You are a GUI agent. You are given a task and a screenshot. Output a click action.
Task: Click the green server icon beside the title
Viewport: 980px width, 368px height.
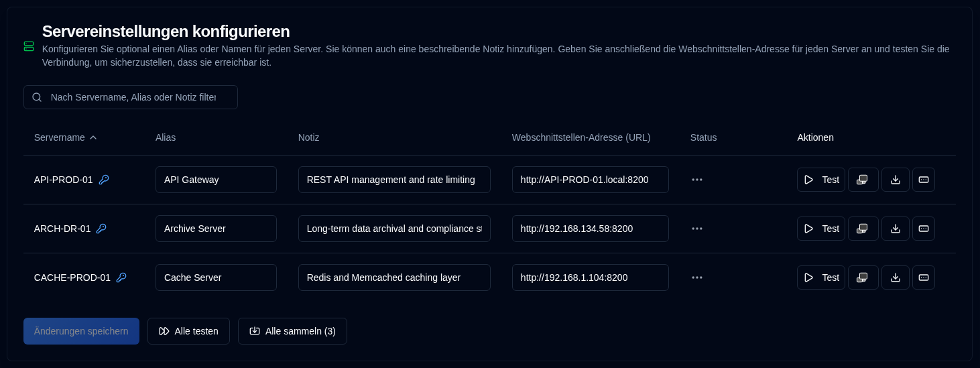coord(29,46)
